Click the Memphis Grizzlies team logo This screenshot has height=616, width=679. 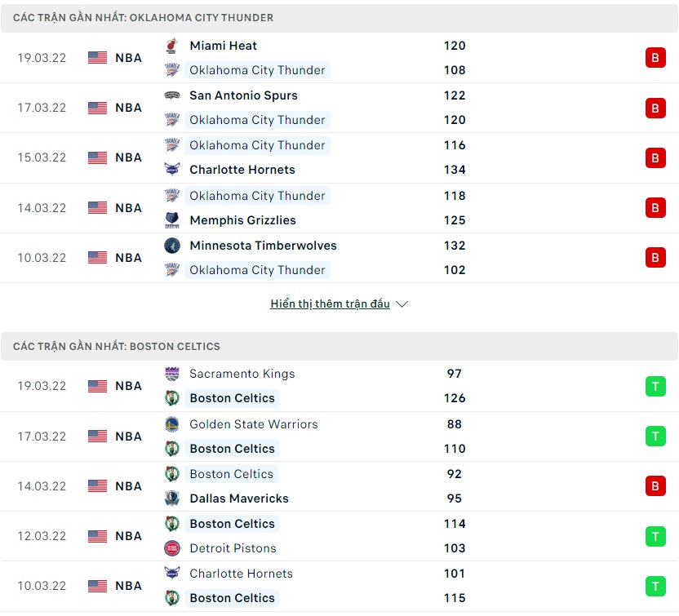(171, 220)
